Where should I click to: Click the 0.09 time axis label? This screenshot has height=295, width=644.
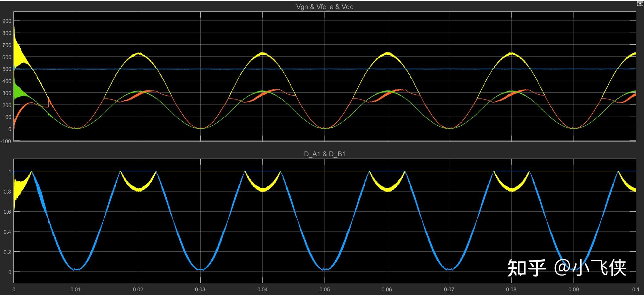(x=574, y=289)
